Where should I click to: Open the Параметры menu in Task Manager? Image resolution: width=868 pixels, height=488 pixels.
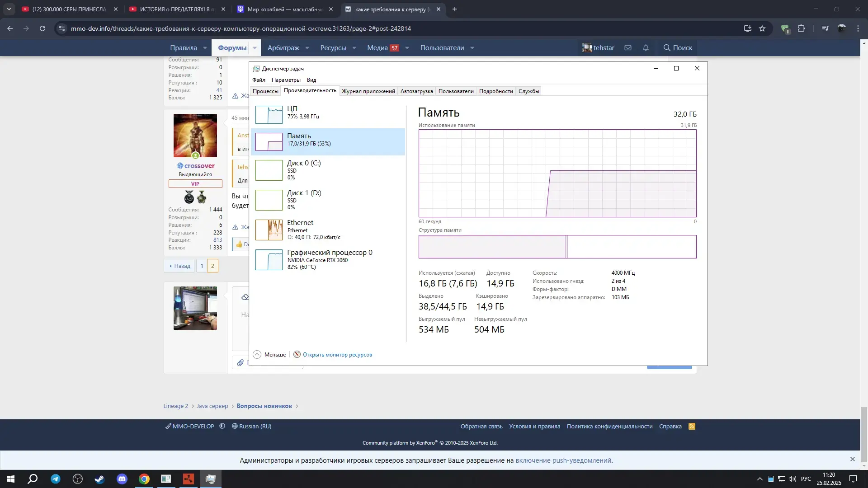(286, 80)
